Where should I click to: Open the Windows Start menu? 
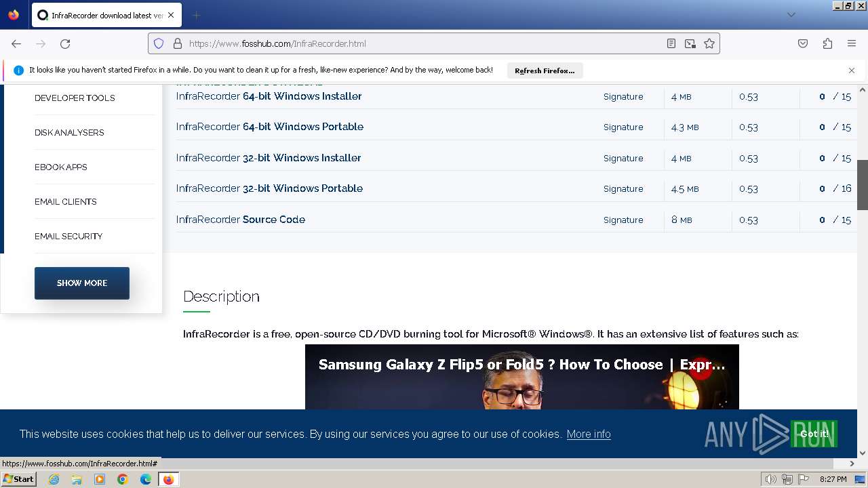18,479
